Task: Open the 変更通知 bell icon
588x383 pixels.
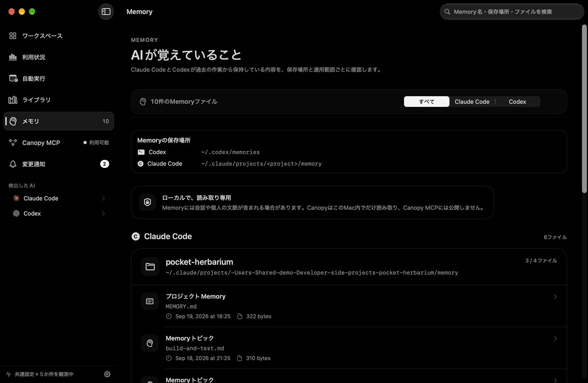Action: coord(13,164)
